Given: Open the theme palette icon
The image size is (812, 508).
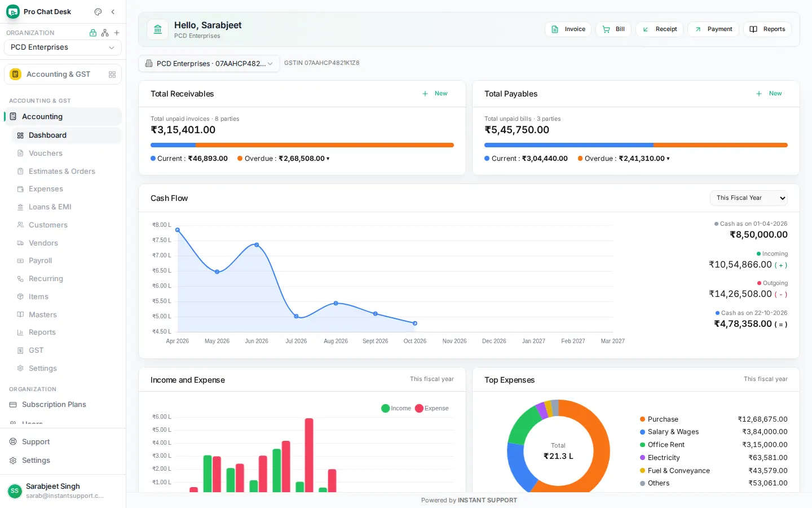Looking at the screenshot, I should pos(98,12).
